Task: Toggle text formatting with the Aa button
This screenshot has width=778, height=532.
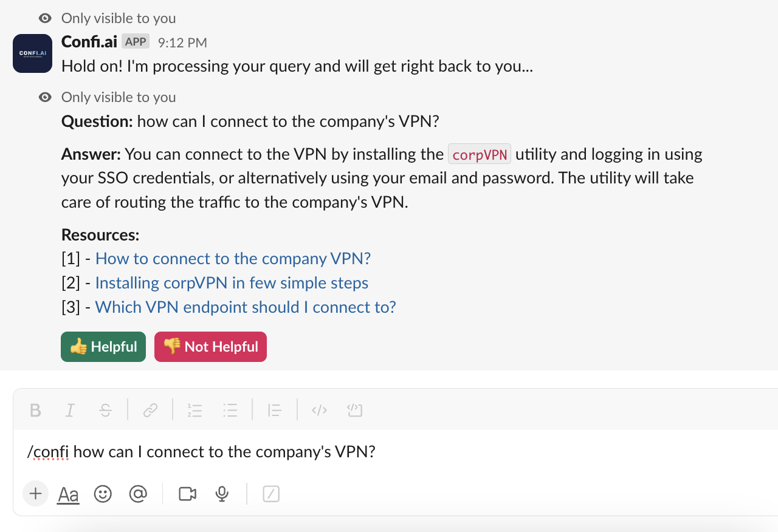Action: point(67,494)
